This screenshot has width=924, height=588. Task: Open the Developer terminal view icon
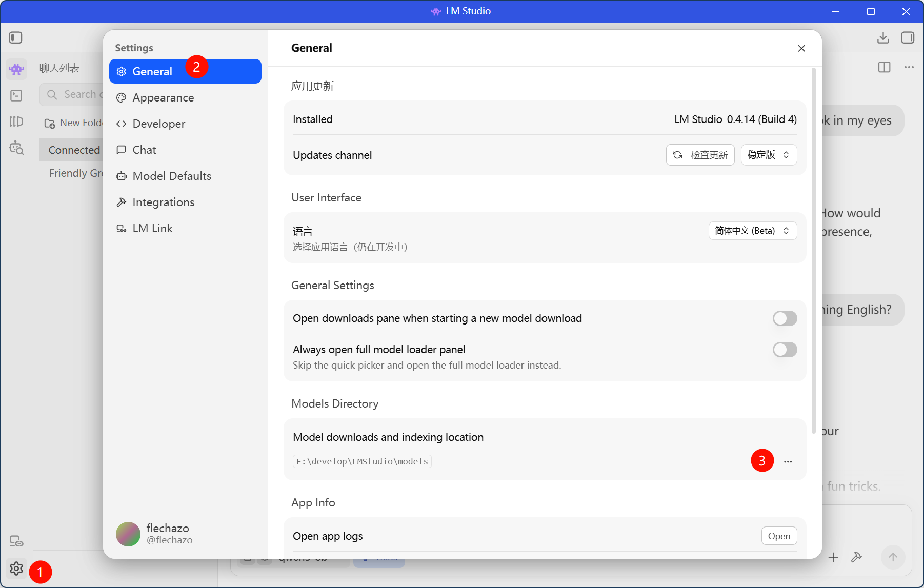(x=16, y=95)
